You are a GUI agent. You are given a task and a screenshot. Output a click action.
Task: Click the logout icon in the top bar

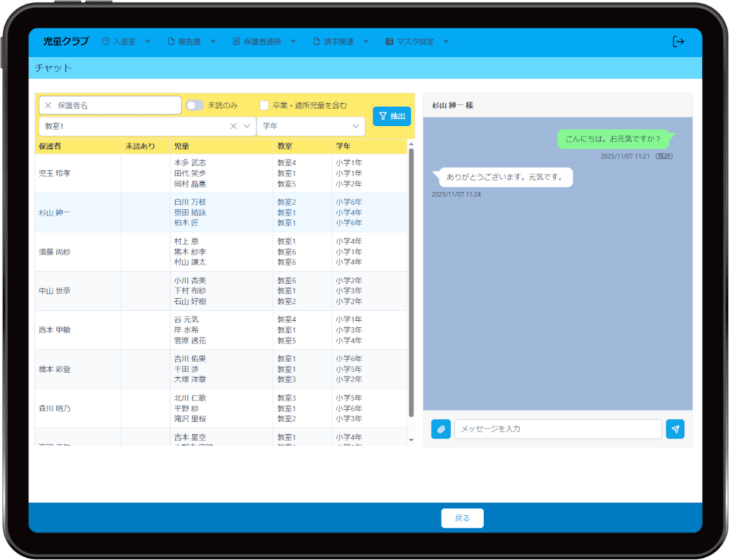pyautogui.click(x=678, y=41)
